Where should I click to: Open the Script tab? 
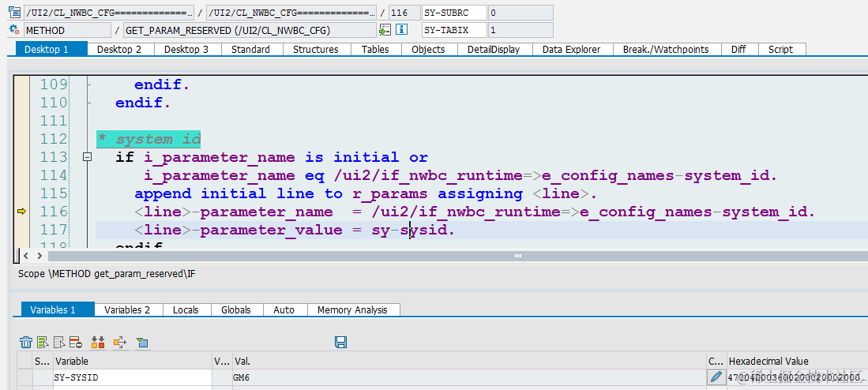780,49
